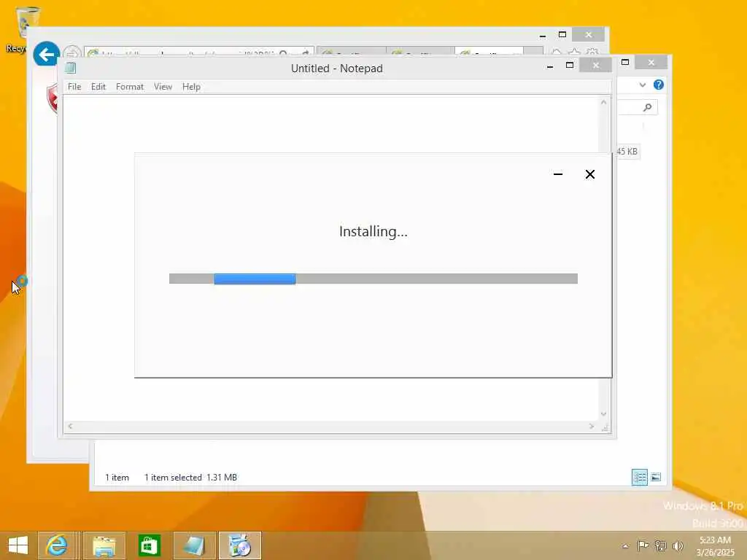Expand the File Explorer ribbon chevron

pos(642,85)
